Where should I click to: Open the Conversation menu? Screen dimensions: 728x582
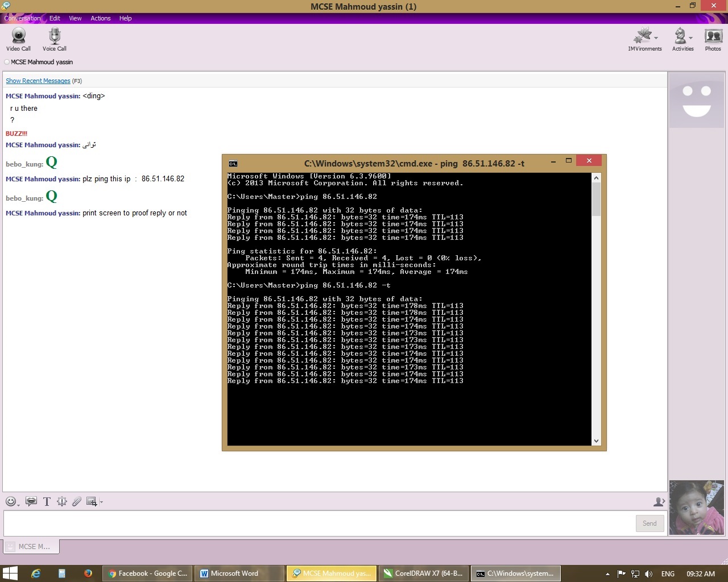(23, 18)
